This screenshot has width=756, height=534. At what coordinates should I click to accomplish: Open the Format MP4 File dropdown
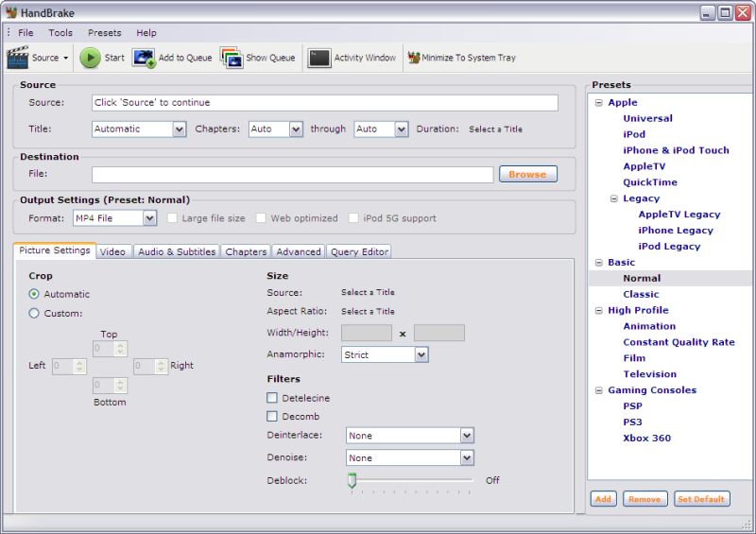[x=150, y=218]
